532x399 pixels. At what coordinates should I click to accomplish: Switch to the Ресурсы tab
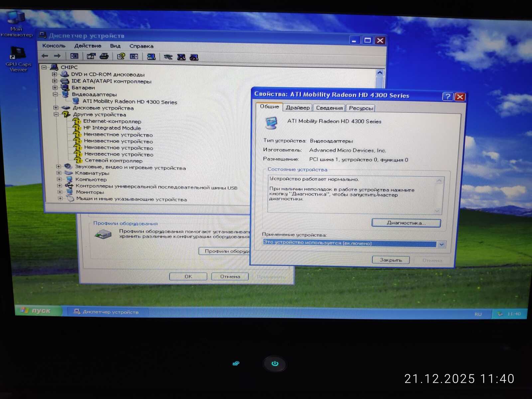361,108
